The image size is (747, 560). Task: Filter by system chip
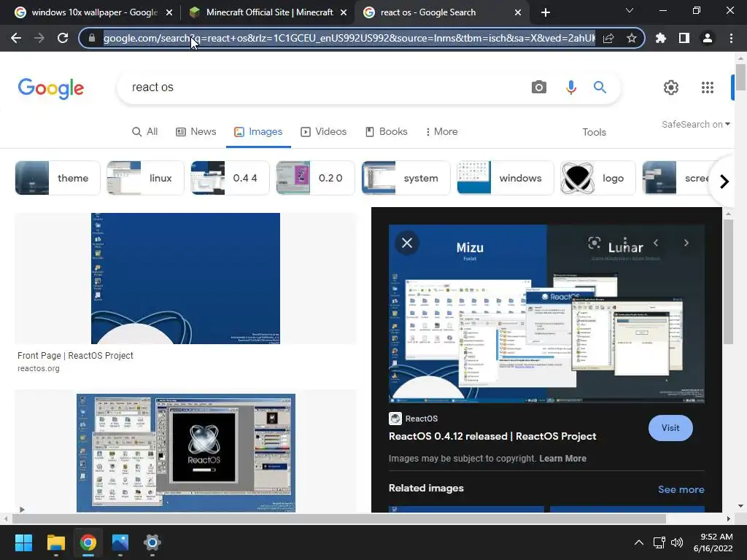[406, 178]
